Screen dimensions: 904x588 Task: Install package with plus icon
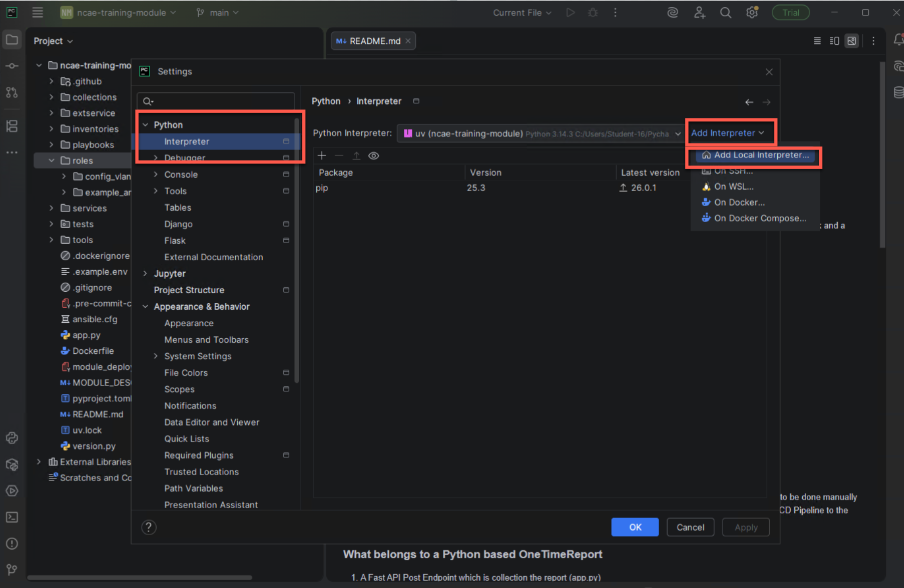322,156
